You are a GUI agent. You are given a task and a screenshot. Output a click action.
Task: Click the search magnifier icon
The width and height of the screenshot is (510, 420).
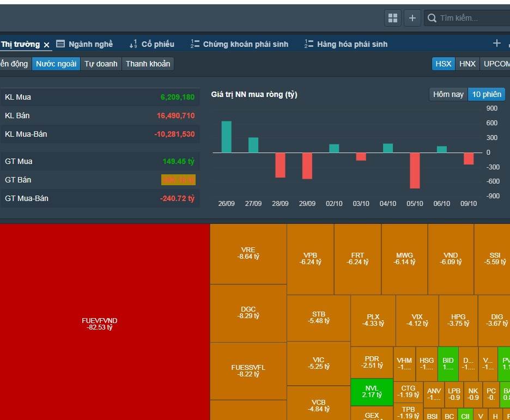(x=432, y=18)
